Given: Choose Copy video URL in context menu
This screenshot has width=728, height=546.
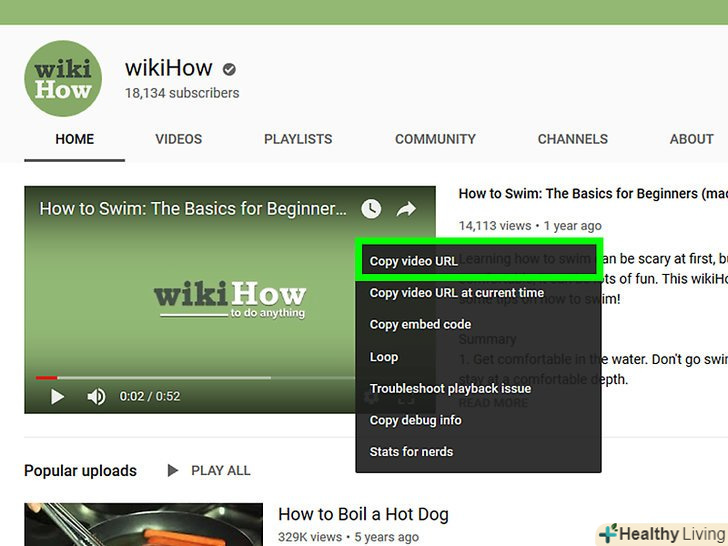Looking at the screenshot, I should (478, 261).
